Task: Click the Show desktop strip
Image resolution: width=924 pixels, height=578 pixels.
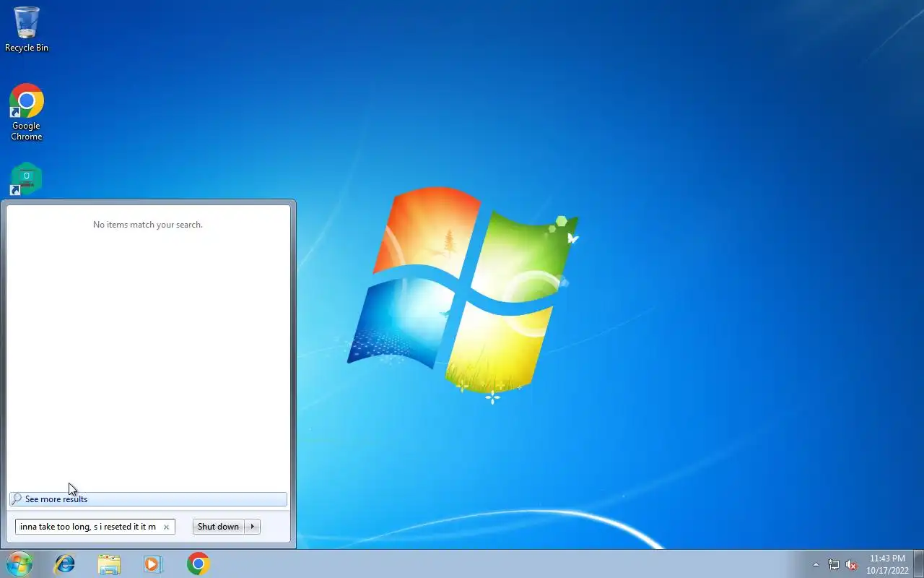Action: point(918,564)
